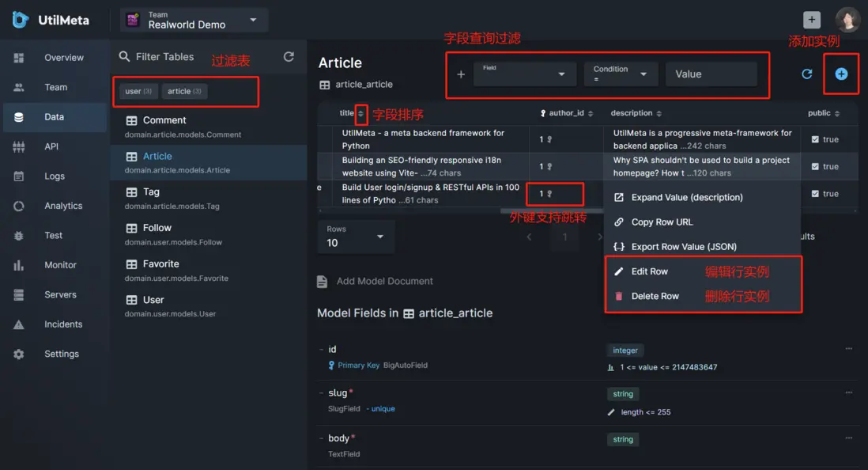Click the Servers stack icon
This screenshot has width=868, height=470.
tap(19, 295)
